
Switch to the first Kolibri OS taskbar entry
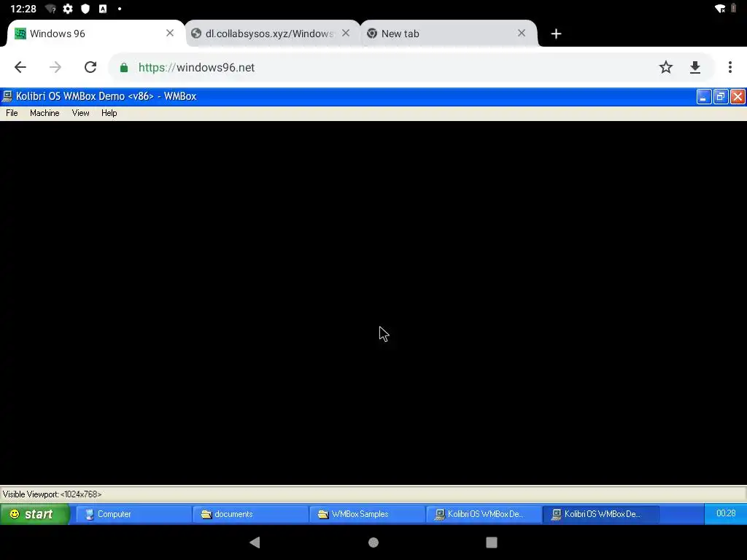tap(484, 514)
